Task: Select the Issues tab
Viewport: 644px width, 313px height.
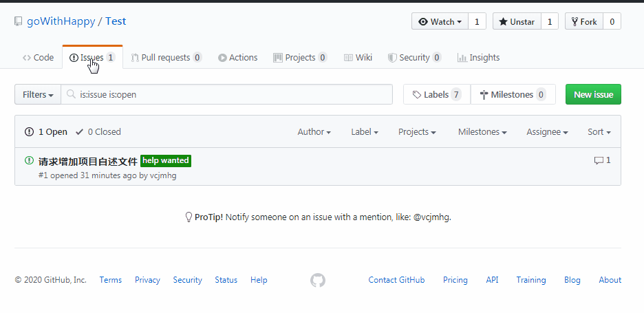Action: pos(92,58)
